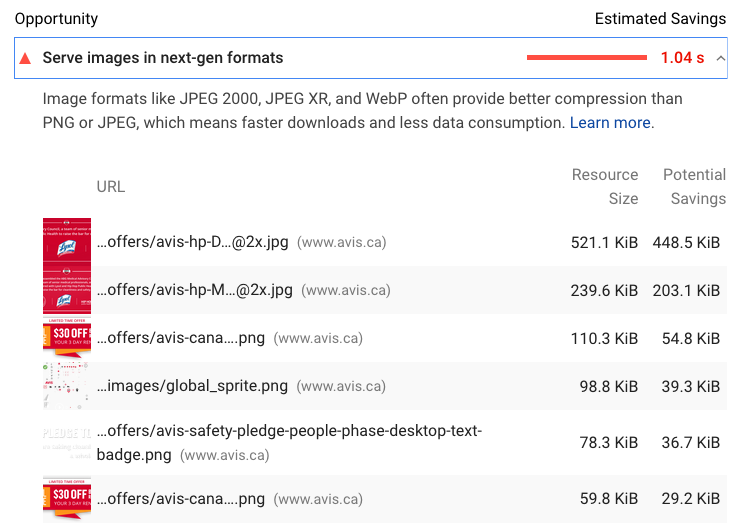This screenshot has width=737, height=529.
Task: Click the Resource Size column header
Action: tap(605, 187)
